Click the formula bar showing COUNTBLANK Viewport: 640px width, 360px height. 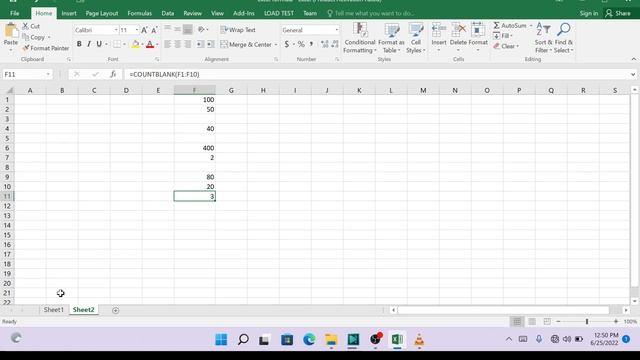click(376, 74)
